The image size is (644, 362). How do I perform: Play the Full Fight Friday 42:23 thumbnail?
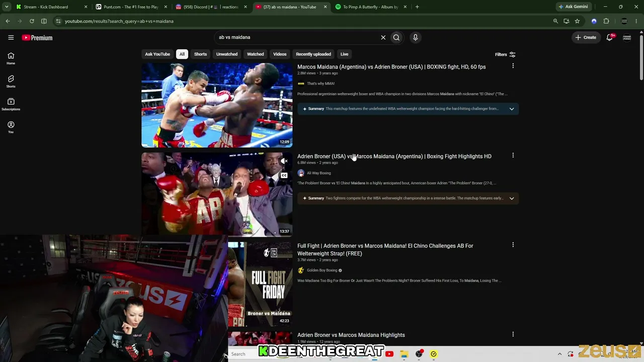(260, 284)
